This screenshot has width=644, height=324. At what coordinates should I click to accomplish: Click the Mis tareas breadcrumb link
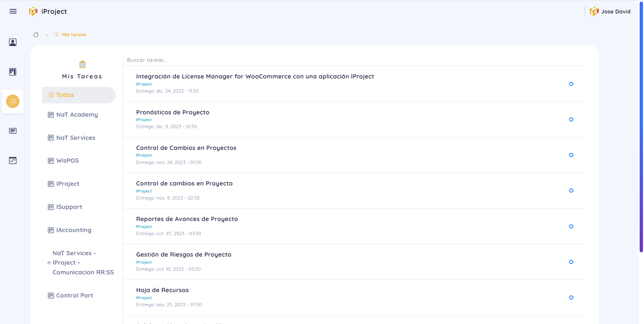click(x=74, y=35)
